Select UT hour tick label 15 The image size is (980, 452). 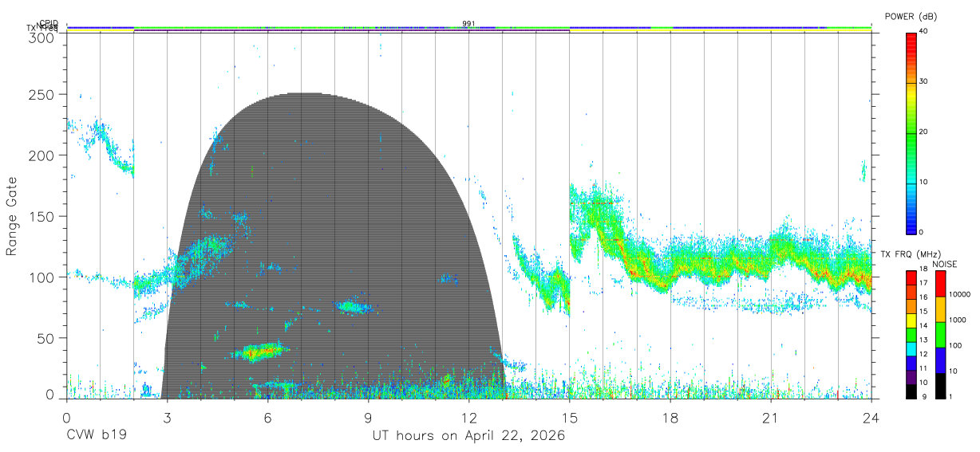tap(569, 418)
